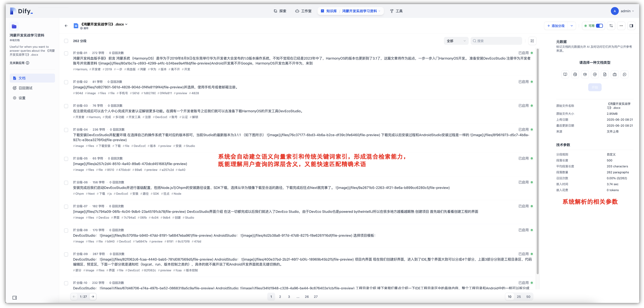Click the #HarmonyOS keyword tag in 分段-01
The image size is (644, 308).
click(x=80, y=69)
